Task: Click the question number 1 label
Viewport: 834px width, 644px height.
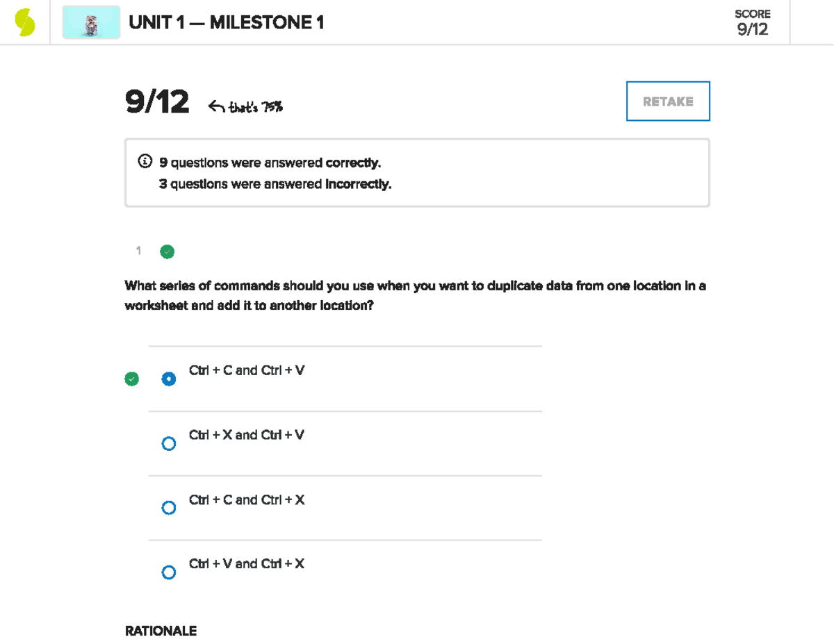Action: point(139,251)
